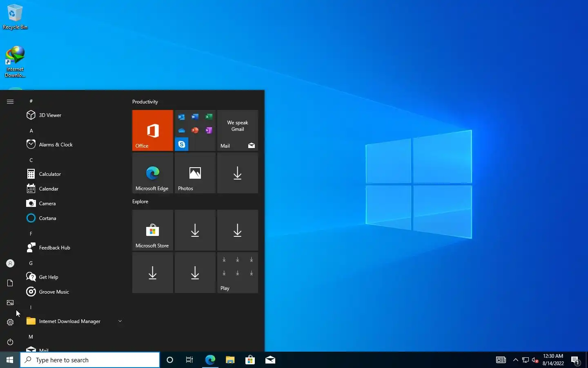Open the Microsoft Store tile

pos(153,230)
